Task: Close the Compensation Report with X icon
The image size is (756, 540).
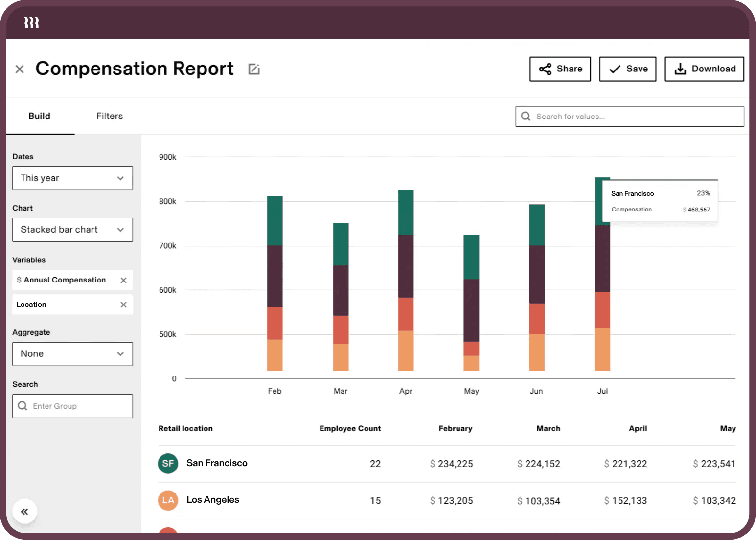Action: click(20, 69)
